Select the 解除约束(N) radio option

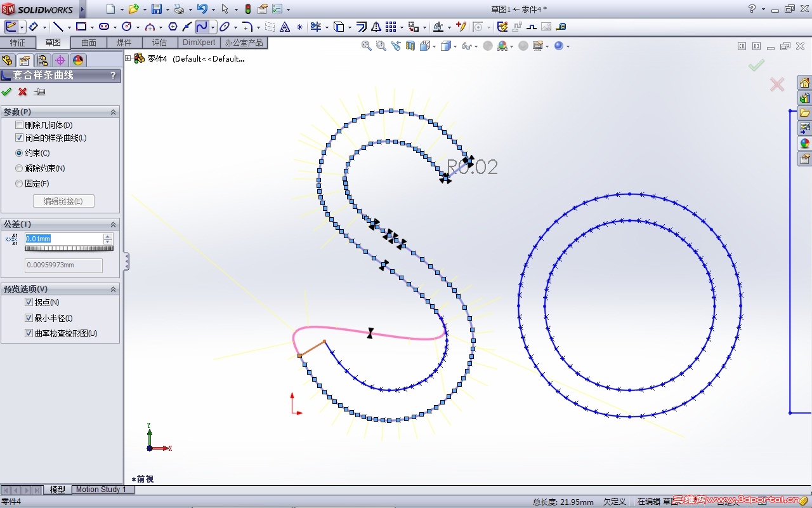19,168
